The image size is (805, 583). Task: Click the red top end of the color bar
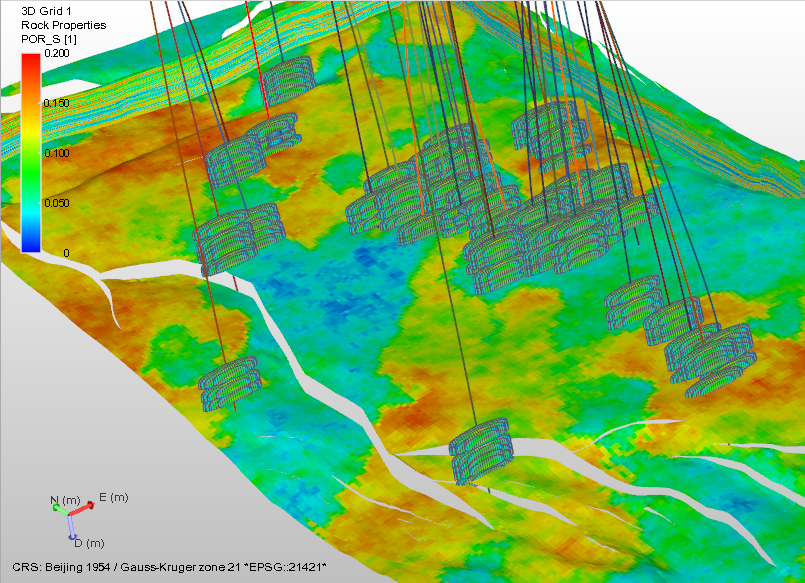[x=31, y=59]
